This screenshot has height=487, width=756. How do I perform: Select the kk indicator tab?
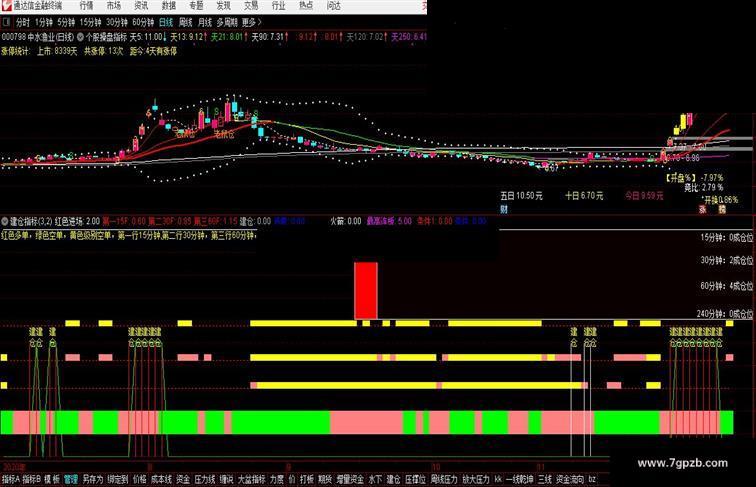click(x=498, y=479)
